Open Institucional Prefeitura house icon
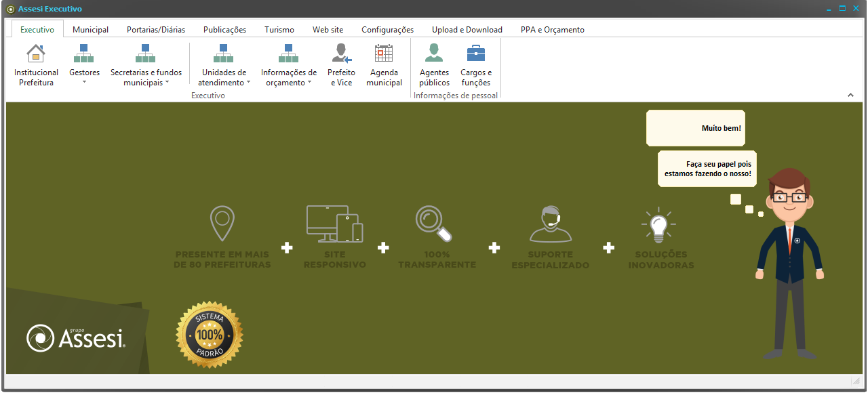868x393 pixels. coord(36,54)
